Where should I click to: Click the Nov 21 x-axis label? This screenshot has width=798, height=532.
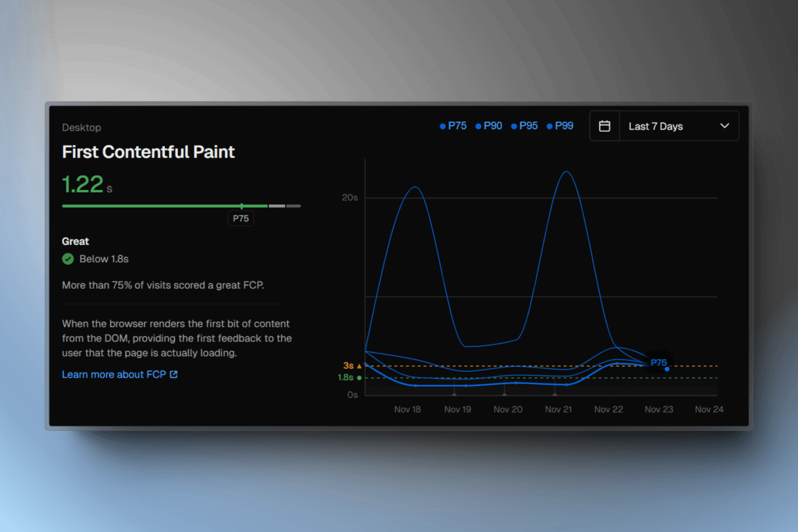tap(558, 409)
